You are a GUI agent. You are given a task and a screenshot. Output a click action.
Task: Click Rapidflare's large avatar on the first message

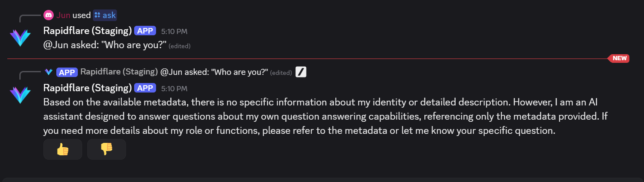pyautogui.click(x=20, y=38)
